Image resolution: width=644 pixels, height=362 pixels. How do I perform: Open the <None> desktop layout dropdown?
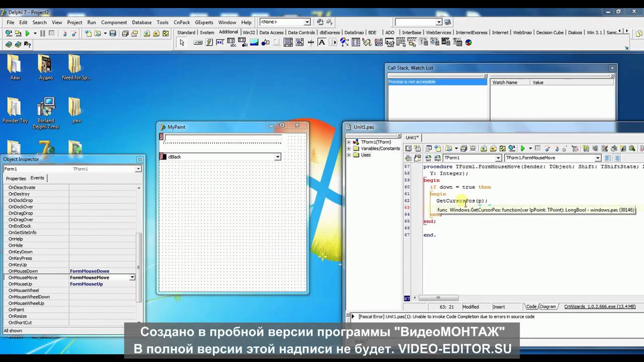307,22
